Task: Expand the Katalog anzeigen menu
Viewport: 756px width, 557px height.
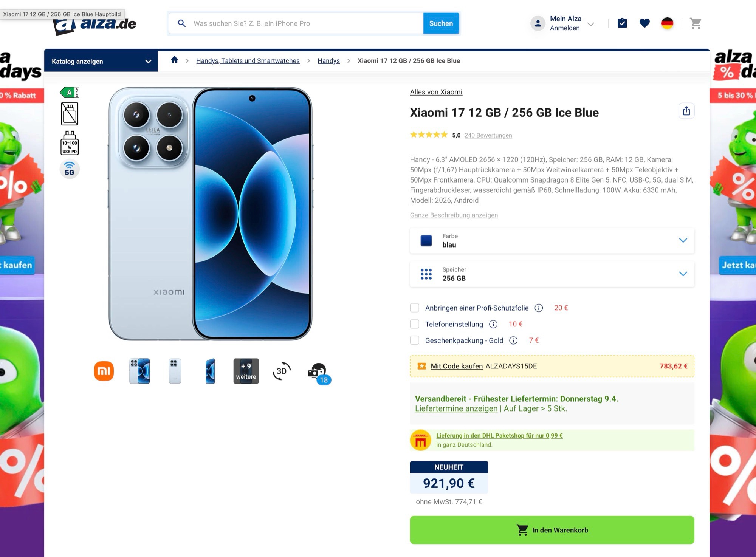Action: 101,61
